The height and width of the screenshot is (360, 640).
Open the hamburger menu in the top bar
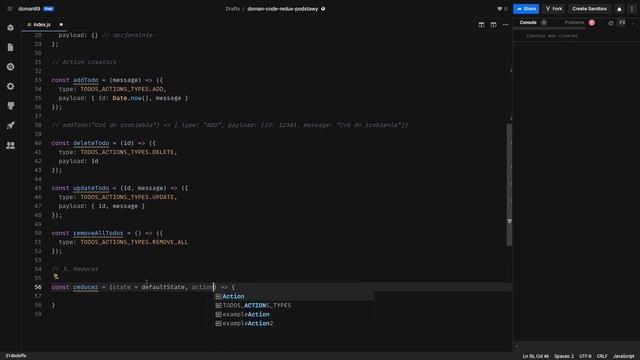[x=10, y=9]
